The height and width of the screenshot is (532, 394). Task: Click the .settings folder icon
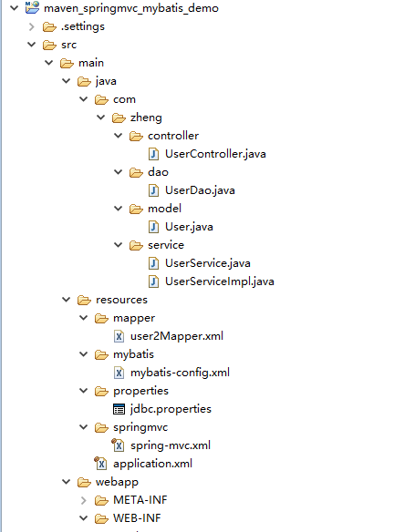coord(49,26)
